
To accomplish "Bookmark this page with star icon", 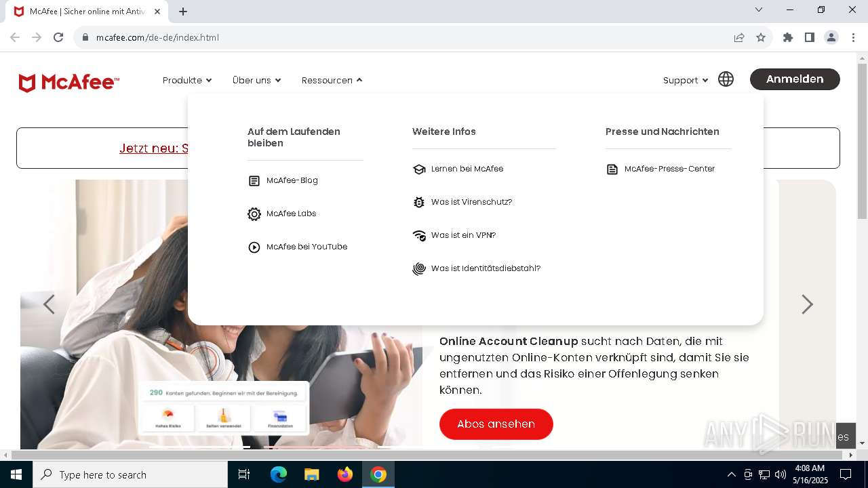I will [761, 37].
